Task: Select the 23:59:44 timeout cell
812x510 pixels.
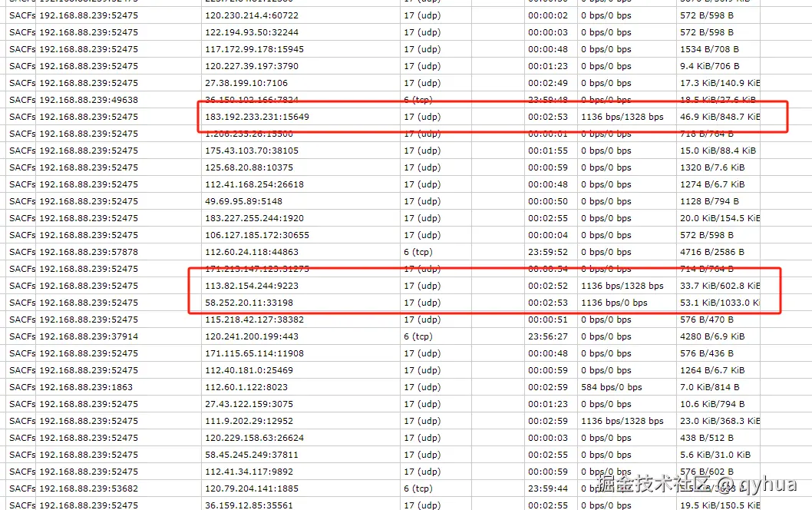Action: coord(548,488)
